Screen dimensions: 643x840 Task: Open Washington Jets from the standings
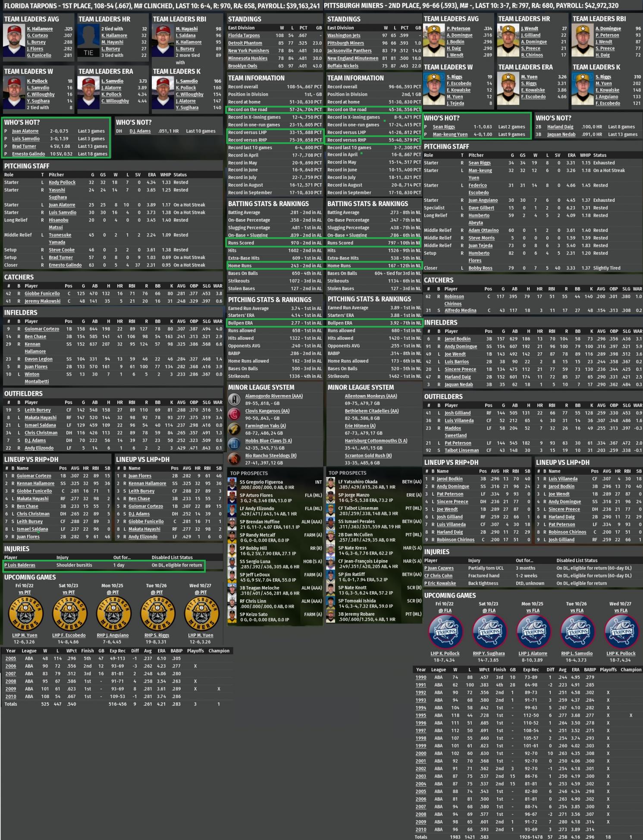[344, 35]
